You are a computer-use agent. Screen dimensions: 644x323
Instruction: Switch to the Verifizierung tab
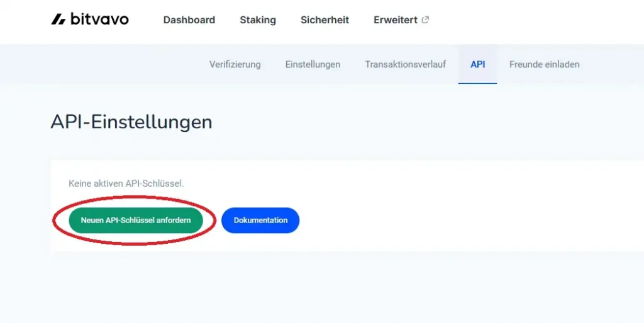(x=235, y=65)
